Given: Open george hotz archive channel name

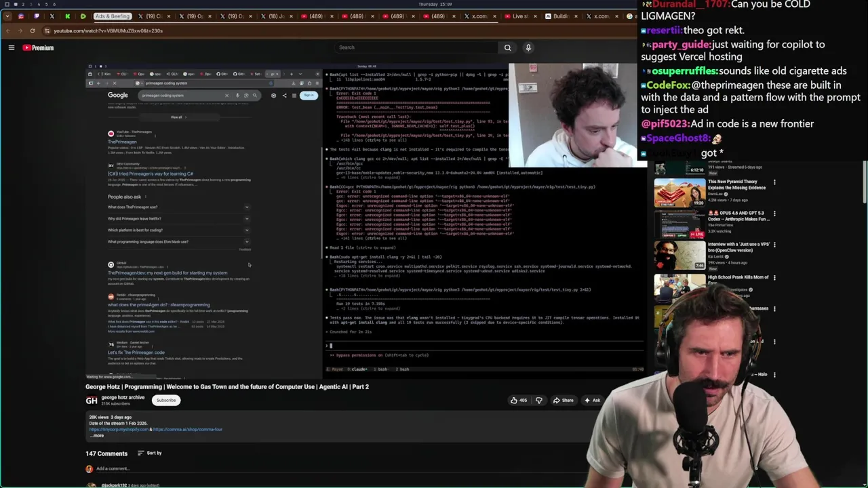Looking at the screenshot, I should (123, 397).
